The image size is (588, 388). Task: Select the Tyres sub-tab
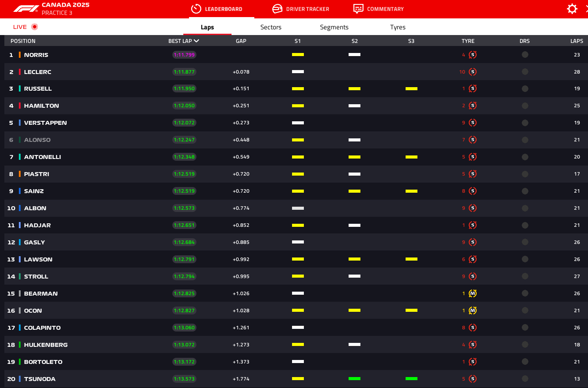(x=398, y=27)
